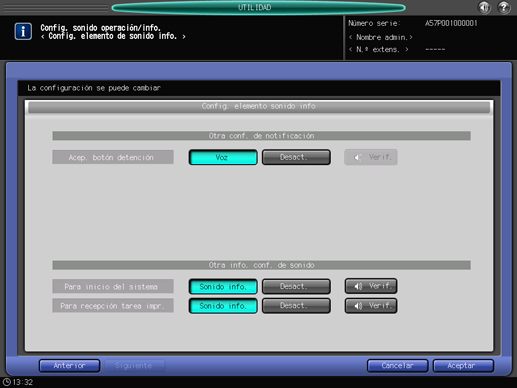517x388 pixels.
Task: Click Verif. for Para recepción tarea impr.
Action: click(371, 306)
